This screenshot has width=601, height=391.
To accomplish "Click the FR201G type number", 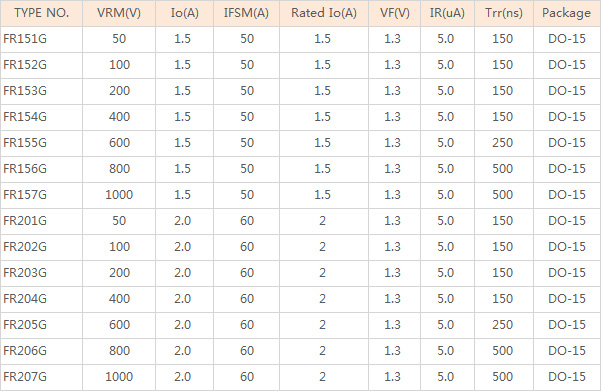I will 25,221.
